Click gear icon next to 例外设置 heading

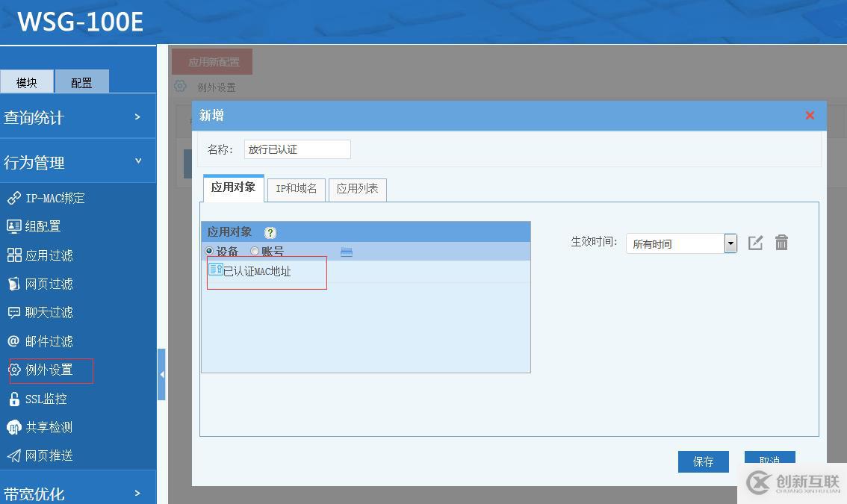tap(180, 86)
